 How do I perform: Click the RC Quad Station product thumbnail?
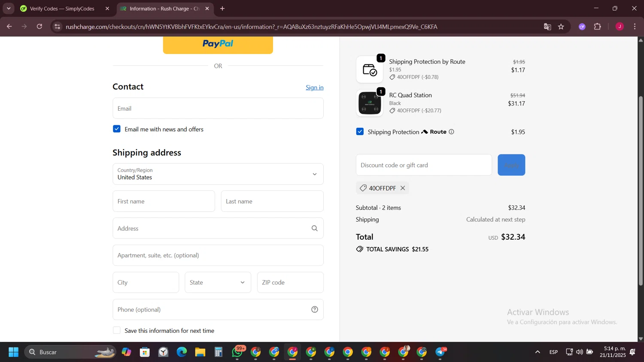(x=370, y=103)
